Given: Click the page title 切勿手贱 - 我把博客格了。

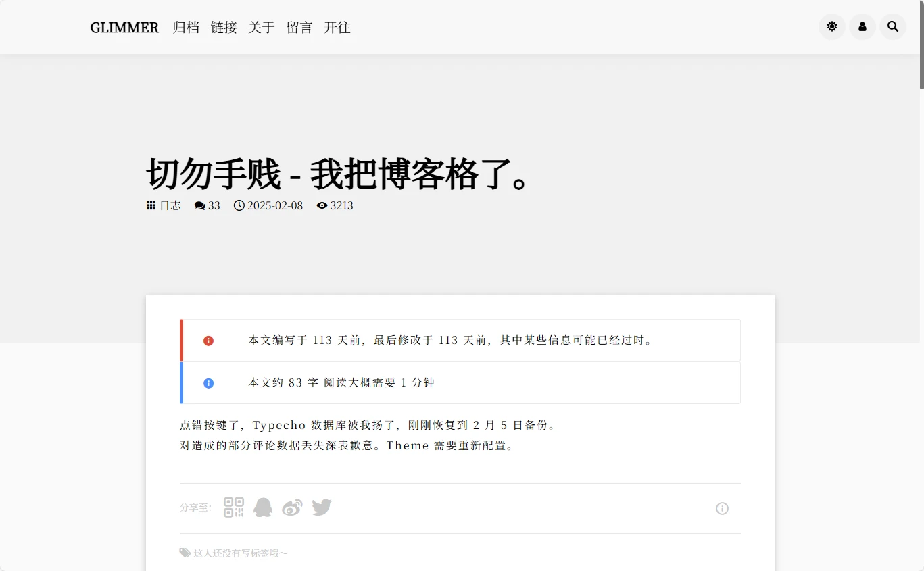Looking at the screenshot, I should point(339,174).
